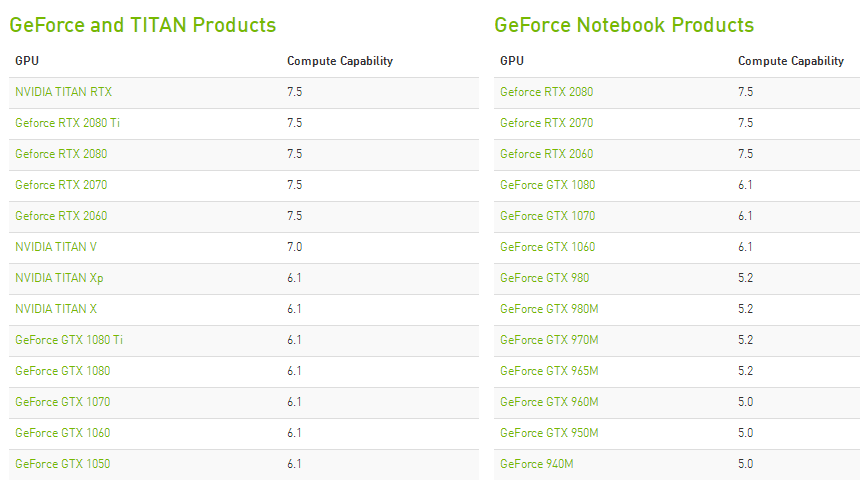Image resolution: width=860 pixels, height=480 pixels.
Task: Click the GeForce GTX 960M link
Action: 549,402
